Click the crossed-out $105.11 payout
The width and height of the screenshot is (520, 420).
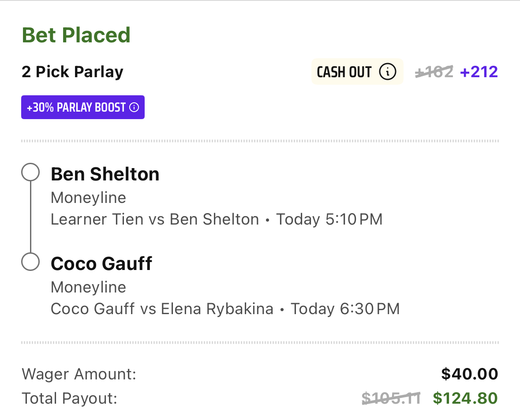tap(391, 398)
